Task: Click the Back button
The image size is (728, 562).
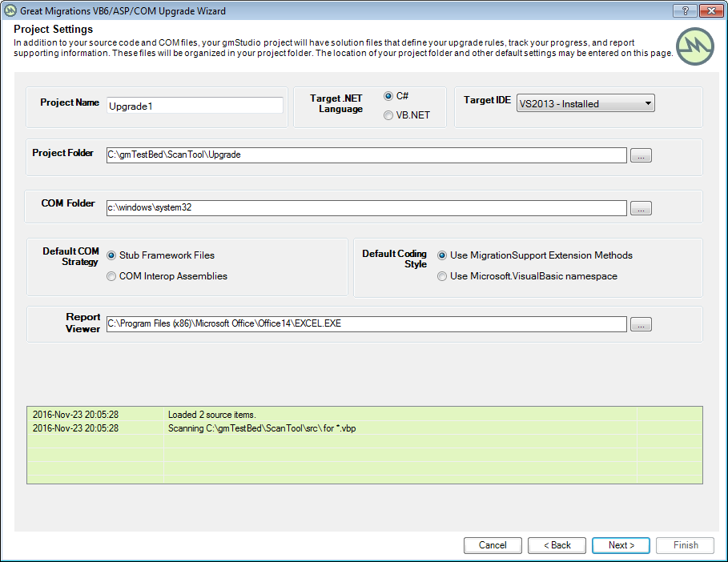Action: tap(557, 545)
